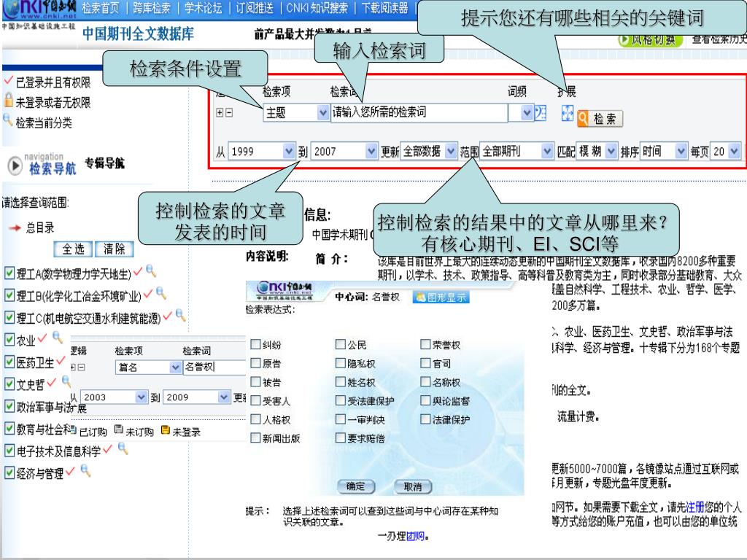This screenshot has width=747, height=560.
Task: Click the 词频 icon beside the frequency dropdown
Action: click(541, 113)
